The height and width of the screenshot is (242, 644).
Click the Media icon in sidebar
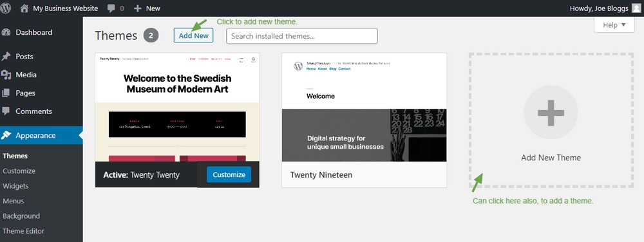6,75
